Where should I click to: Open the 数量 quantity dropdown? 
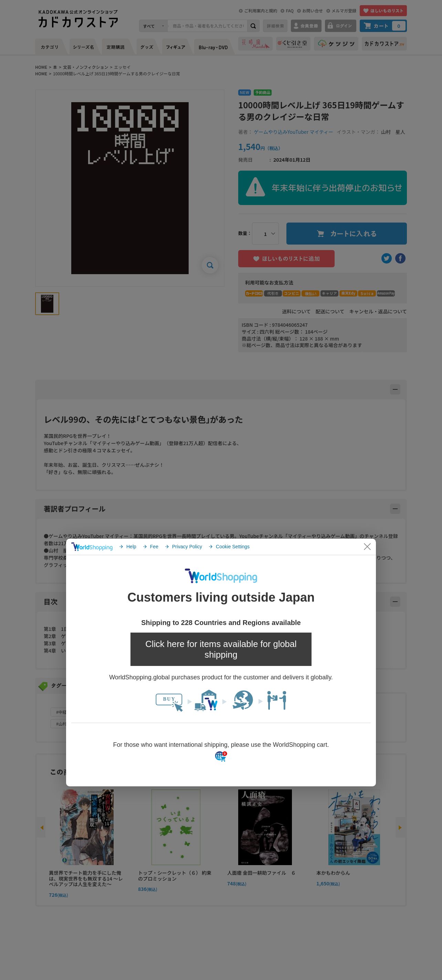pyautogui.click(x=265, y=234)
